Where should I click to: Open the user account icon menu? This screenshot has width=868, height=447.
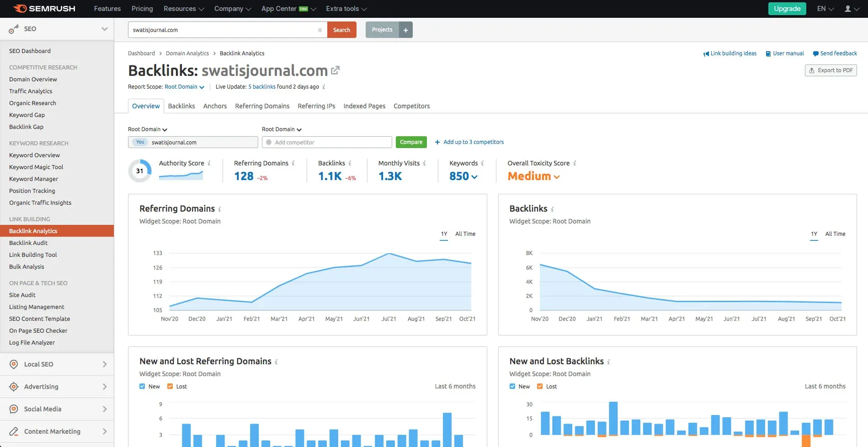click(852, 9)
